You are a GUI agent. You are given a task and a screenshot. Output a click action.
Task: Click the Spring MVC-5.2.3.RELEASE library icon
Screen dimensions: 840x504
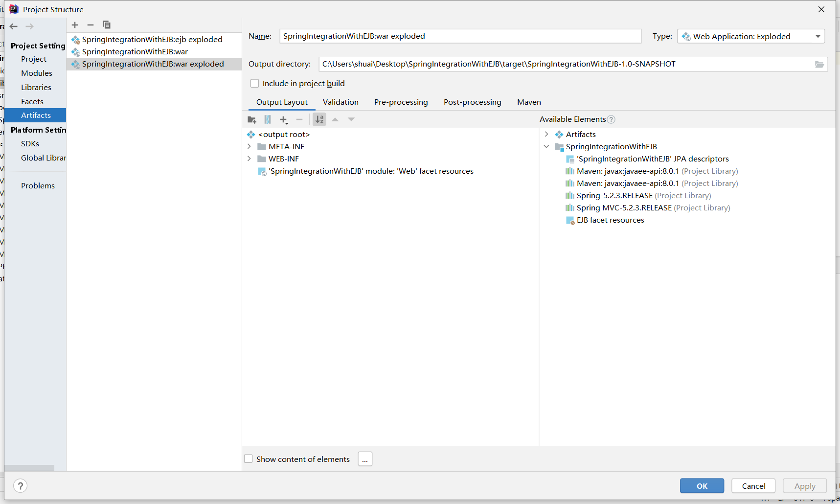(570, 208)
